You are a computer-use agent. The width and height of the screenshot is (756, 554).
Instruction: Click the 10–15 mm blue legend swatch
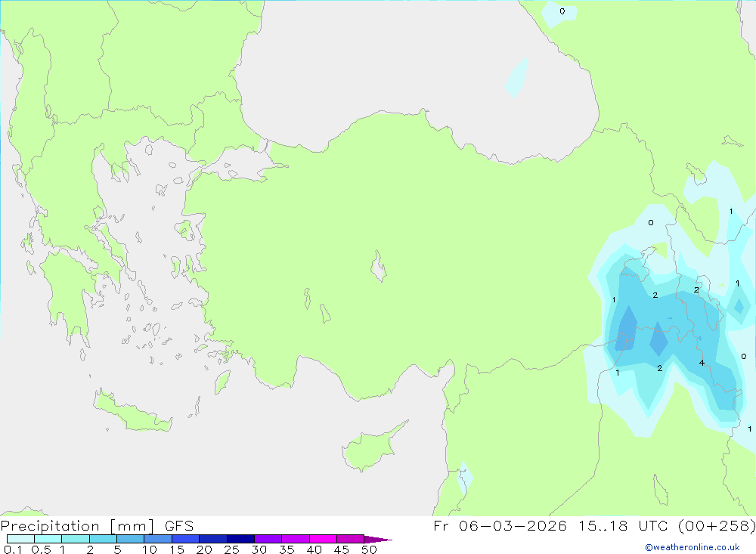158,539
